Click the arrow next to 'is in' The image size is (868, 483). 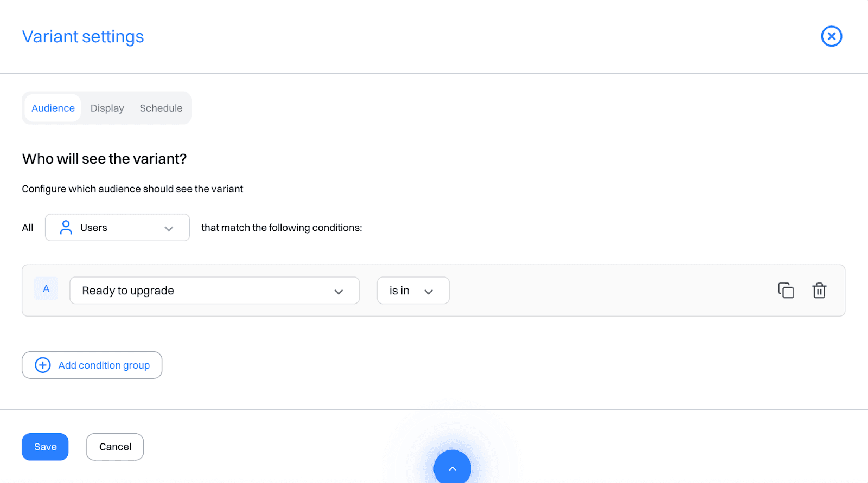coord(429,292)
